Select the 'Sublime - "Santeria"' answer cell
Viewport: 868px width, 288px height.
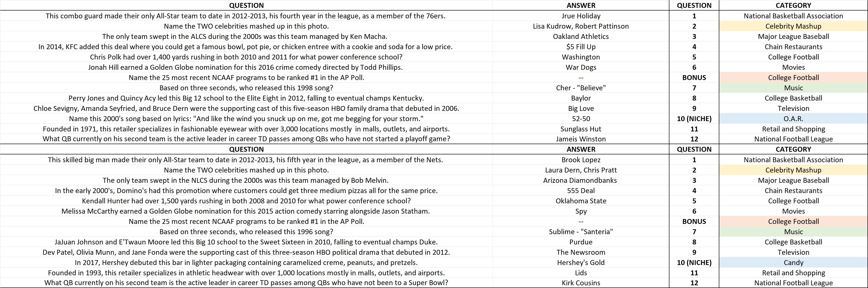[581, 232]
